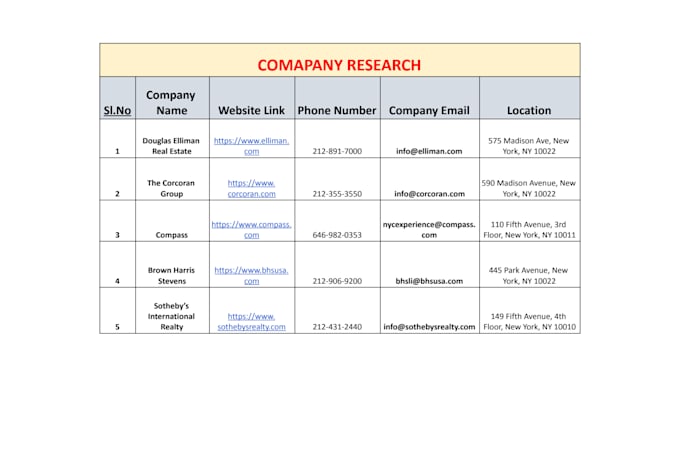Viewport: 680px width, 459px height.
Task: Click the info@sothebysrealty.com email cell
Action: pyautogui.click(x=430, y=311)
